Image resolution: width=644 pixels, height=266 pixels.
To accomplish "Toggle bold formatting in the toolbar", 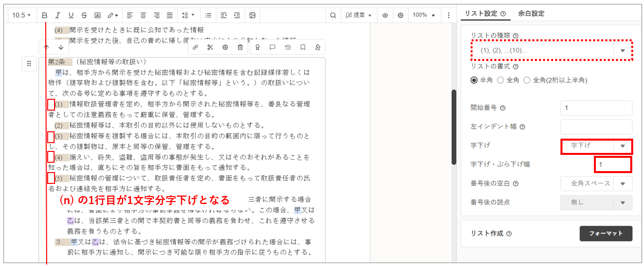I will coord(45,15).
